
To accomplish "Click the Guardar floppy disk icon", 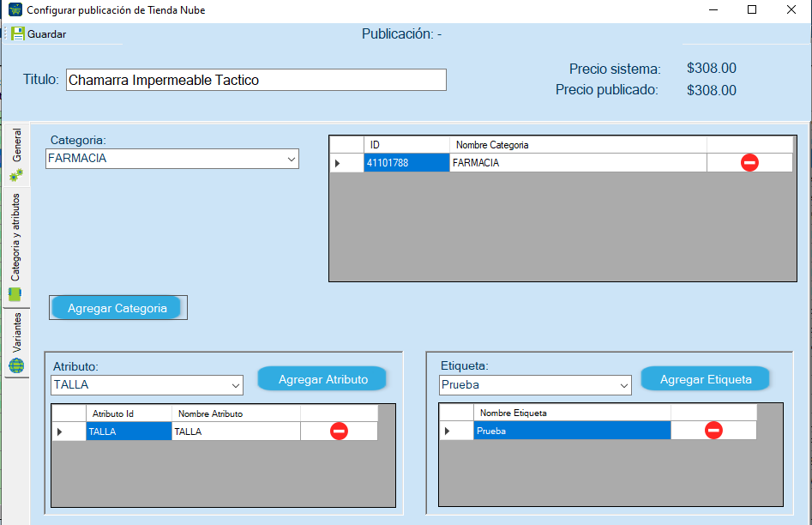I will [18, 33].
